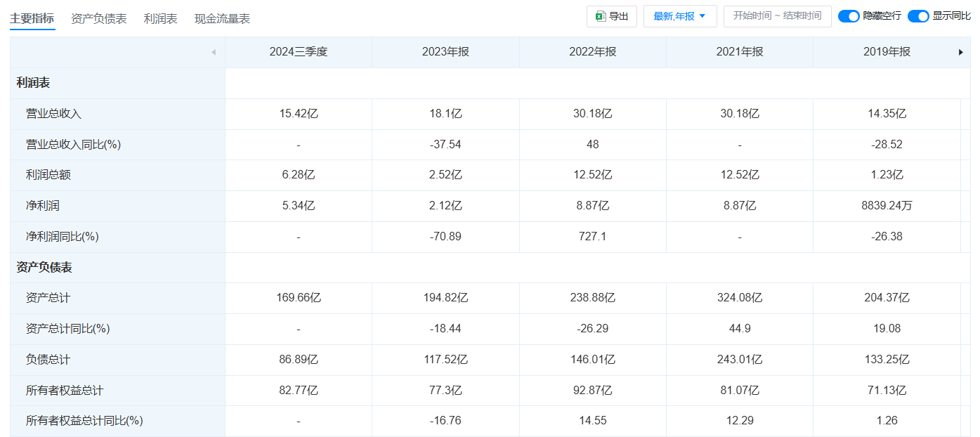Select the 2019年报 column header
980x437 pixels.
pos(887,52)
